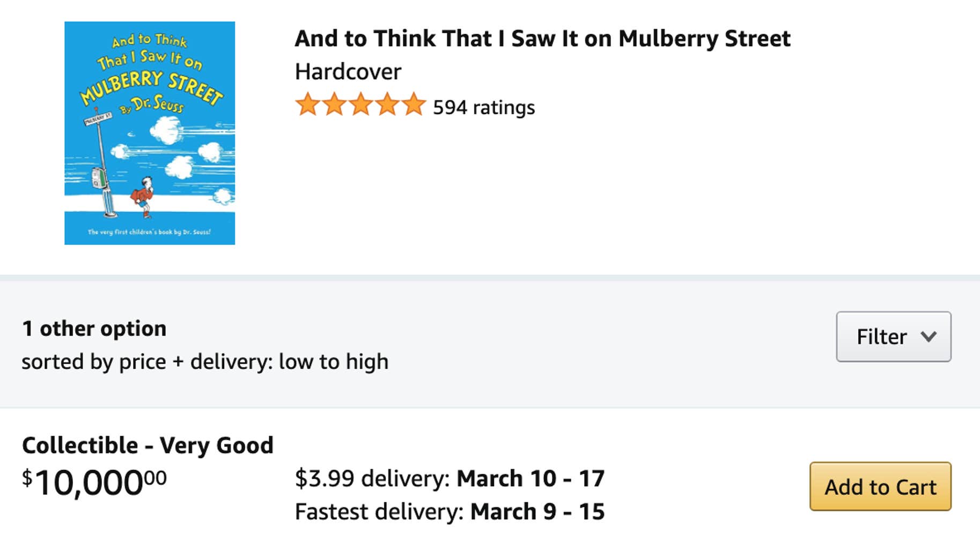
Task: Click the fifth and last rating star
Action: pyautogui.click(x=414, y=105)
